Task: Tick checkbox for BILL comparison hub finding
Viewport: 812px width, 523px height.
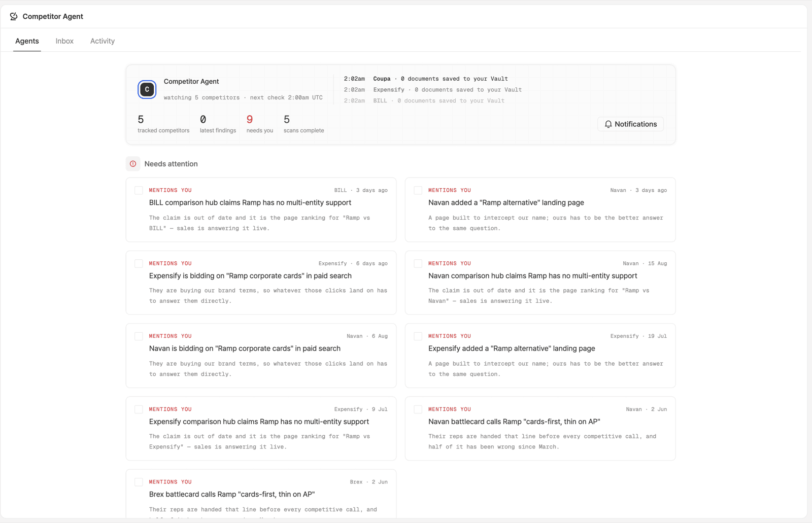Action: [x=139, y=190]
